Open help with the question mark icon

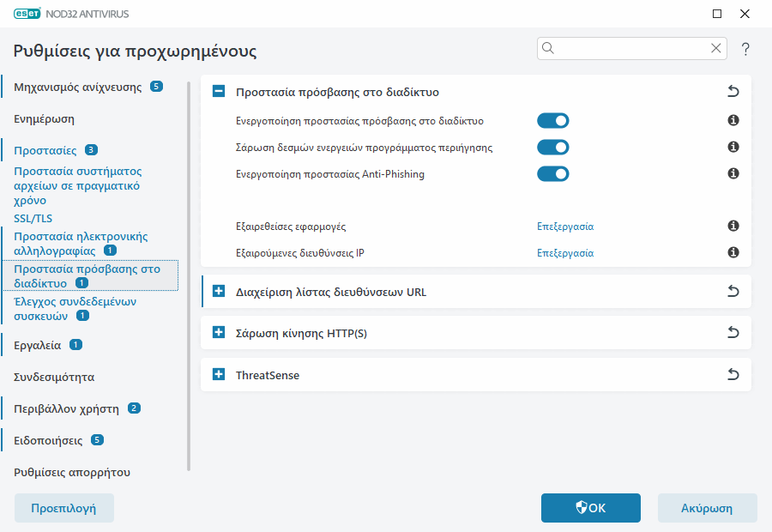[745, 49]
